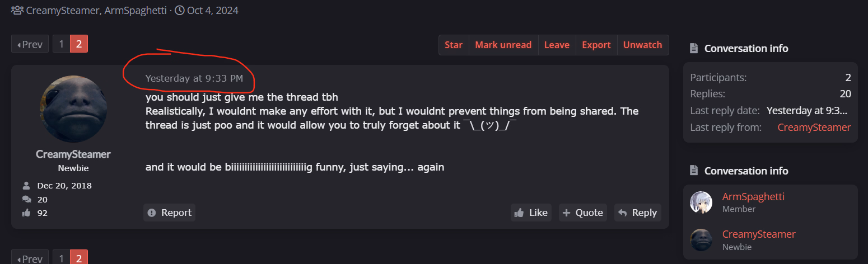Viewport: 868px width, 264px height.
Task: Click the top Prev page button
Action: point(30,44)
